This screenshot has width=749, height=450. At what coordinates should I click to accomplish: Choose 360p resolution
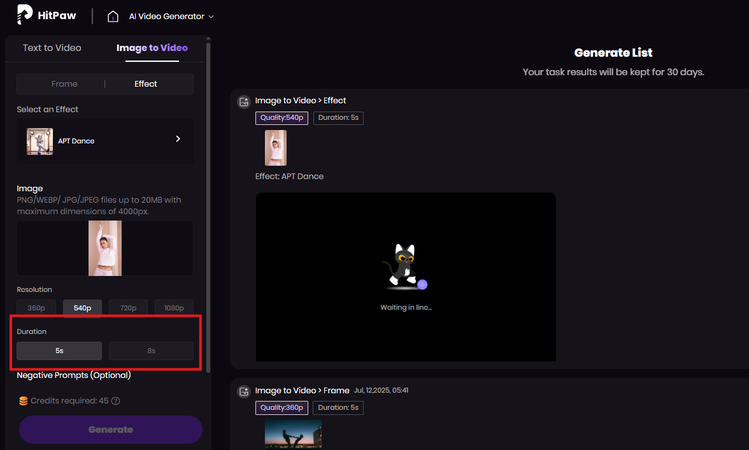(x=36, y=308)
